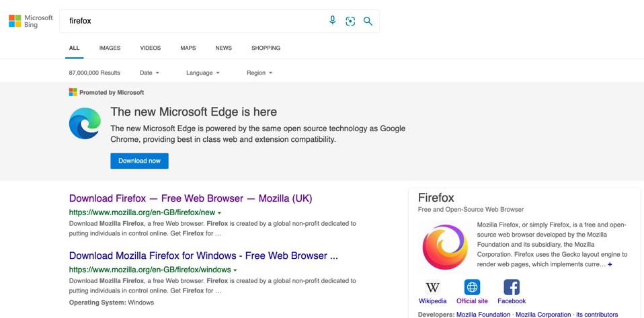The width and height of the screenshot is (644, 318).
Task: Click the Firefox logo thumbnail
Action: click(x=444, y=247)
